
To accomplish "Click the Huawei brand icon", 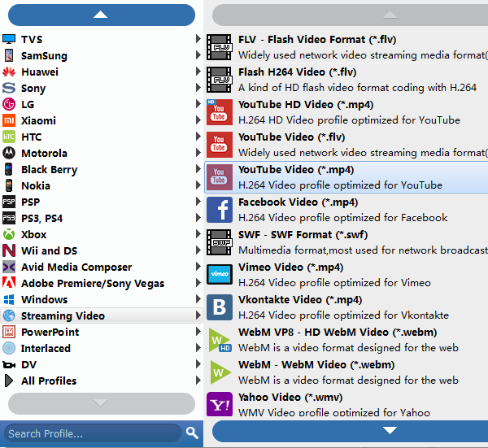I will (x=9, y=72).
